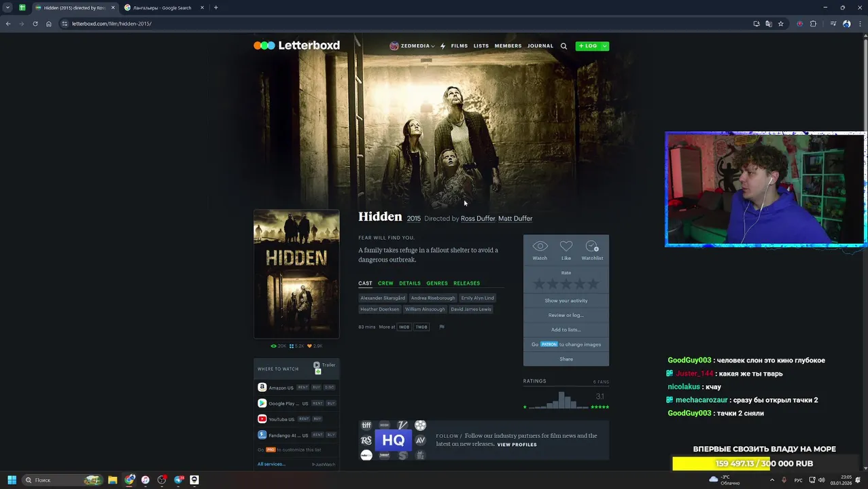The height and width of the screenshot is (489, 868).
Task: Add film to Watchlist icon
Action: click(592, 247)
